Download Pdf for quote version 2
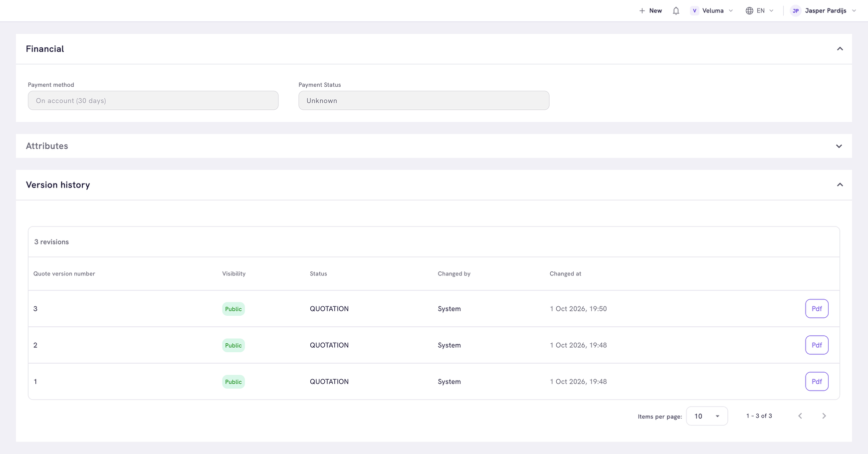Screen dimensions: 868x454 817,345
